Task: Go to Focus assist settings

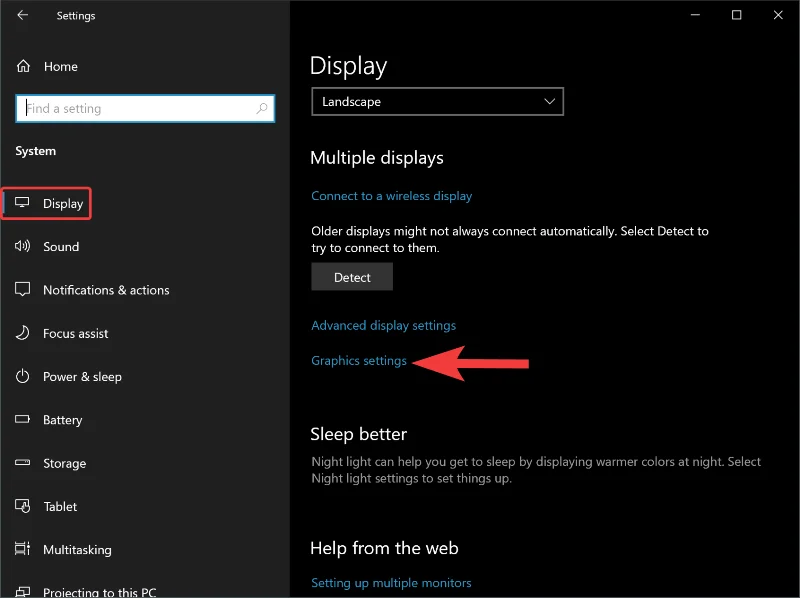Action: tap(76, 333)
